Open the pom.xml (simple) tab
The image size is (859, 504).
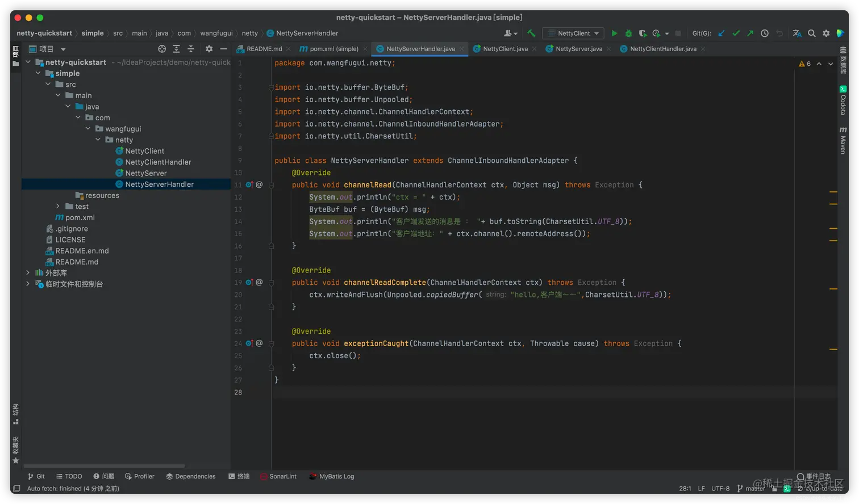[333, 49]
